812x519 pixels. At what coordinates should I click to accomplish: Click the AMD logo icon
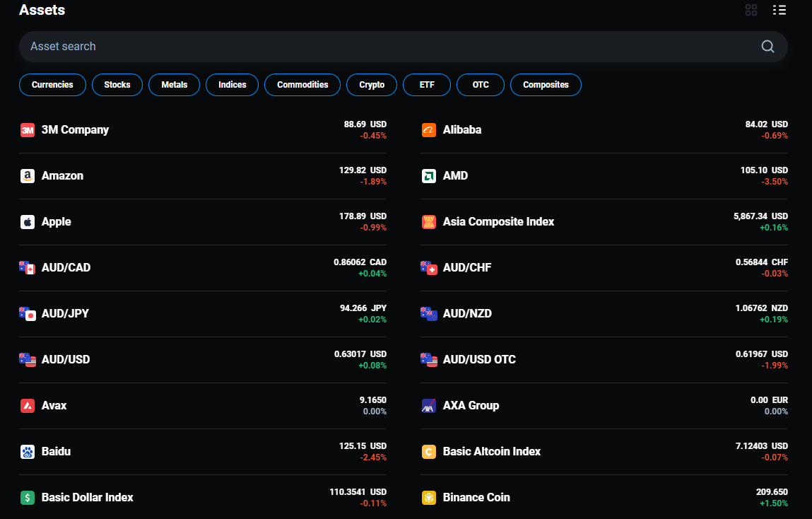point(429,176)
